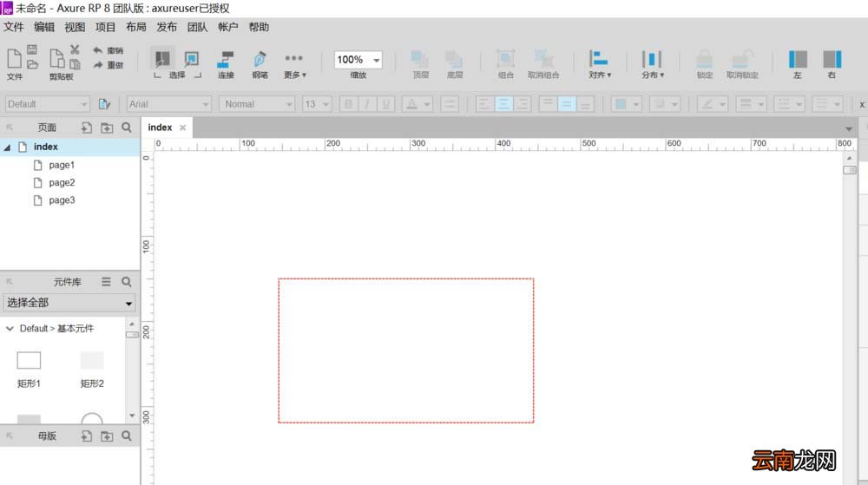Select the contained selection mode tool
Image resolution: width=868 pixels, height=485 pixels.
point(192,59)
